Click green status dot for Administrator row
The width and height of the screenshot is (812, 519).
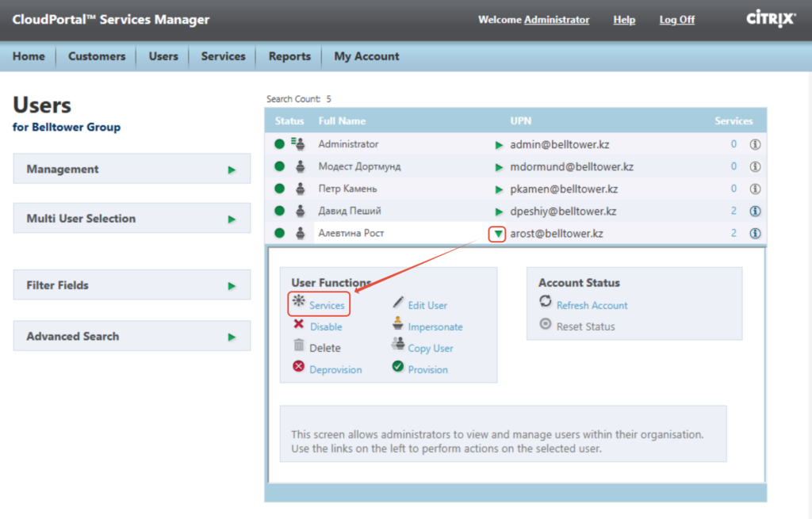coord(279,144)
